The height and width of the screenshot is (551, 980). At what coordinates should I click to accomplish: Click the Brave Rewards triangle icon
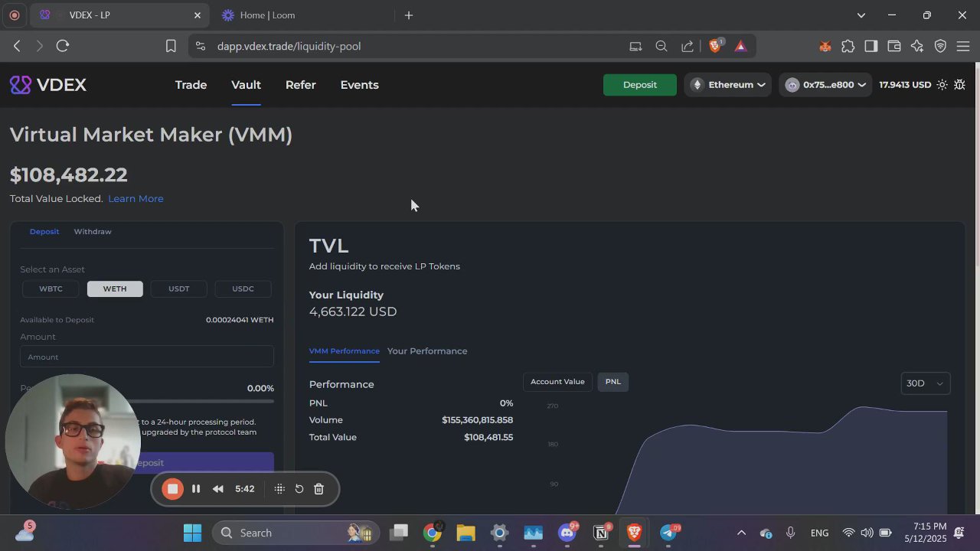pos(740,46)
